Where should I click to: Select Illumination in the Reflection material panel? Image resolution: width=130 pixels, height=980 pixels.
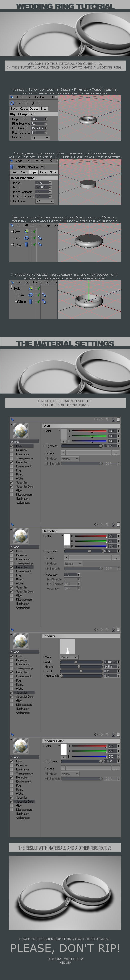pyautogui.click(x=23, y=603)
